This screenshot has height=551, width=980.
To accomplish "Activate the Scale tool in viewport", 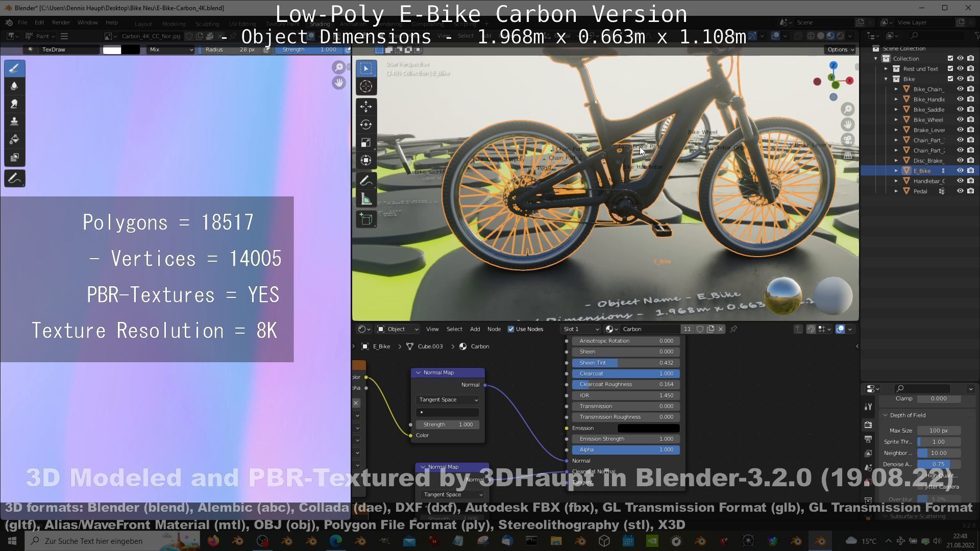I will click(366, 142).
